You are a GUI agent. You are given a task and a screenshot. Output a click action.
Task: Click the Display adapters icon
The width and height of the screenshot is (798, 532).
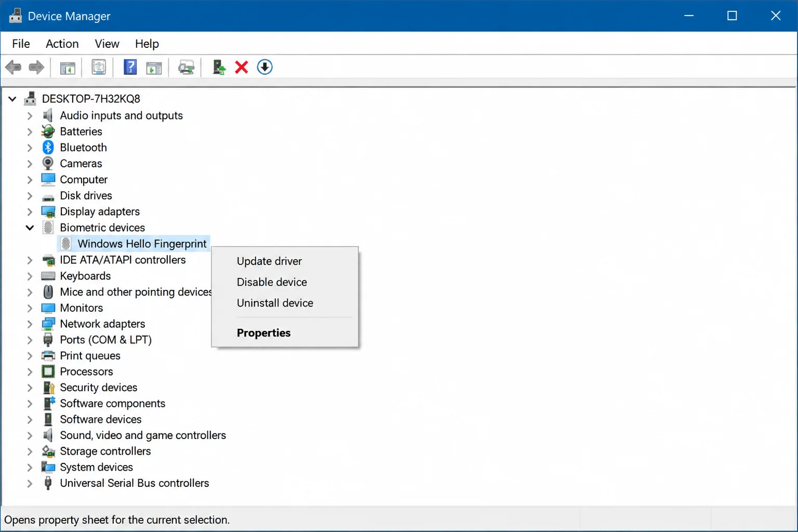click(x=48, y=211)
